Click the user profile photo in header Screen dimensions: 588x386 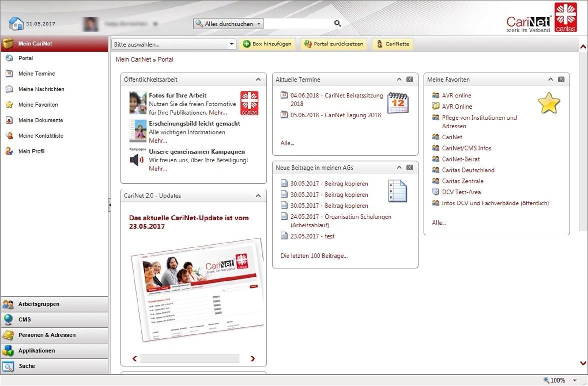click(x=91, y=24)
